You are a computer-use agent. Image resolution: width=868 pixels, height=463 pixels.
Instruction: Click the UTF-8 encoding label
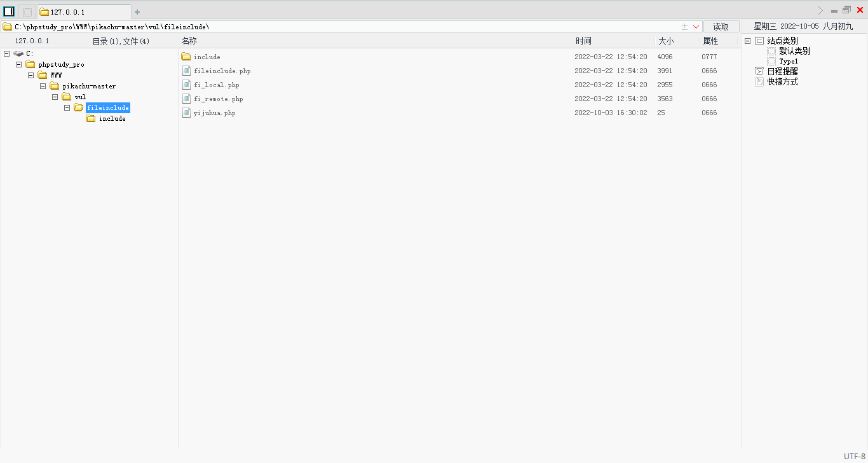853,455
